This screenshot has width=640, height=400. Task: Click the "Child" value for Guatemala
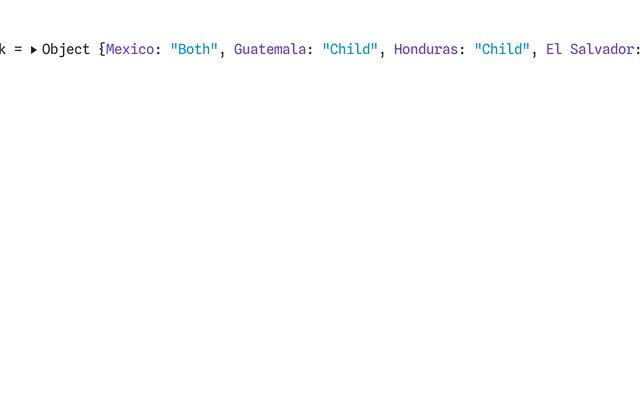350,49
